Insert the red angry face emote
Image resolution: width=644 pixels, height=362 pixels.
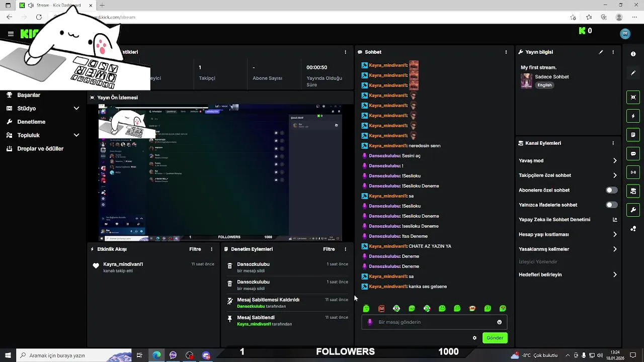pyautogui.click(x=381, y=308)
